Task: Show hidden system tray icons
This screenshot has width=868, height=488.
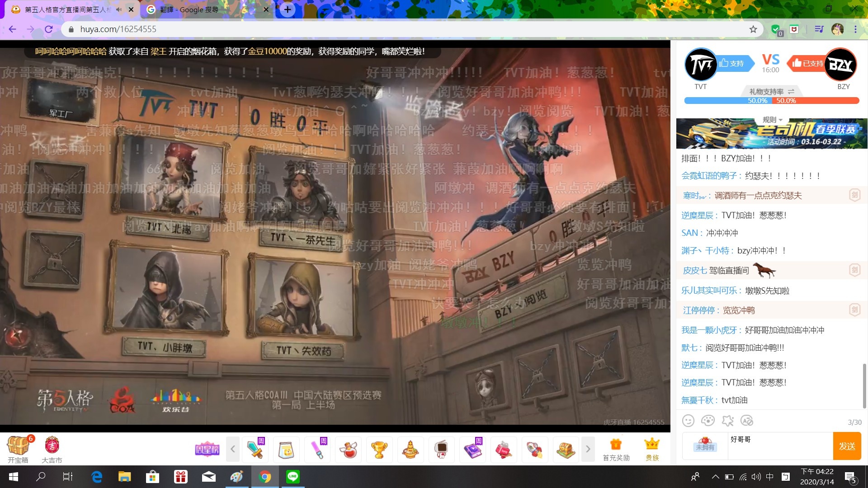Action: (x=715, y=477)
